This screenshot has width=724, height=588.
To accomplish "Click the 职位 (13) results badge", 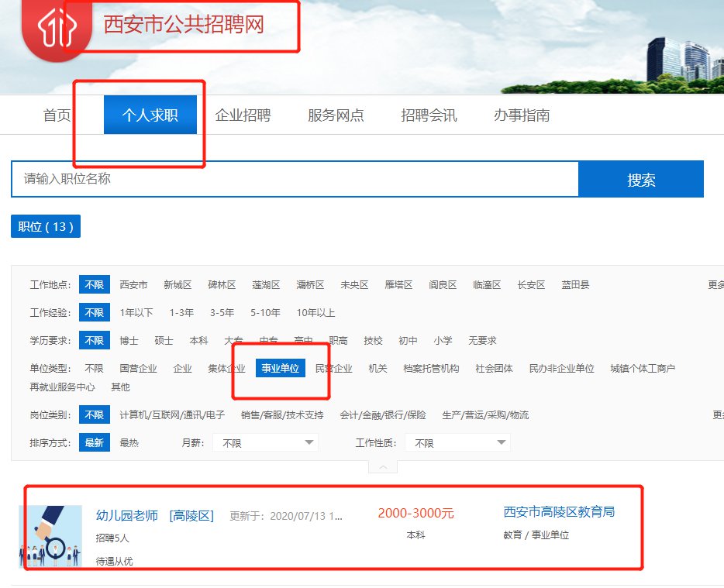I will (46, 227).
